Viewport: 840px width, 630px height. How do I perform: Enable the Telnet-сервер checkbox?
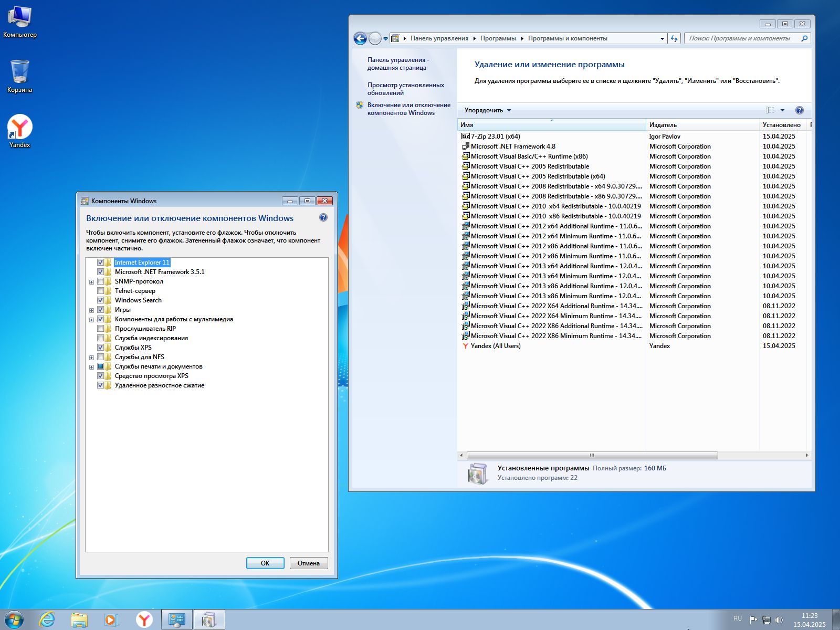pos(100,291)
